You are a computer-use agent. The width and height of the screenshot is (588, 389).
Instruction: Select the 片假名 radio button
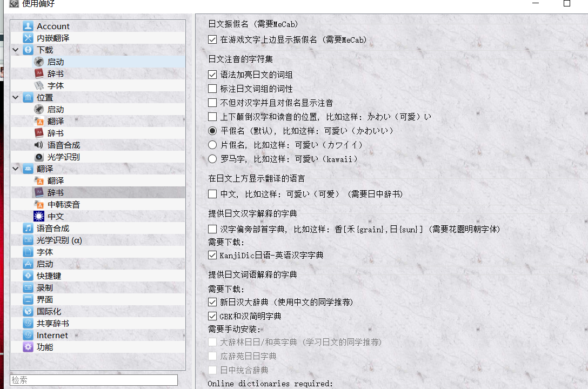point(212,145)
